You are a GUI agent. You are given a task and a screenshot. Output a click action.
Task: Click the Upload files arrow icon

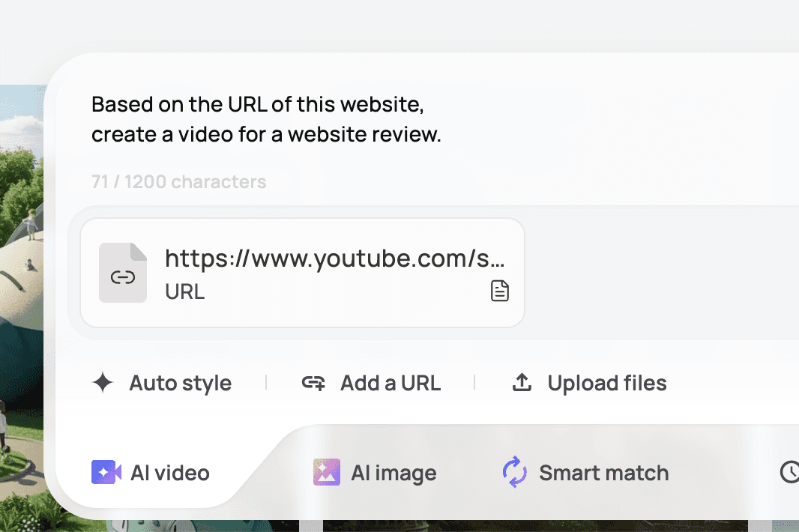[x=522, y=382]
